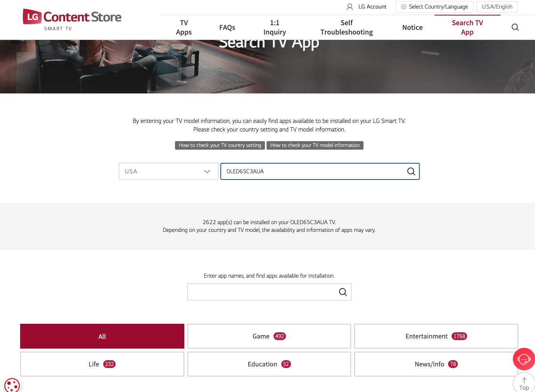535x392 pixels.
Task: Open How to check your TV model information
Action: tap(315, 145)
